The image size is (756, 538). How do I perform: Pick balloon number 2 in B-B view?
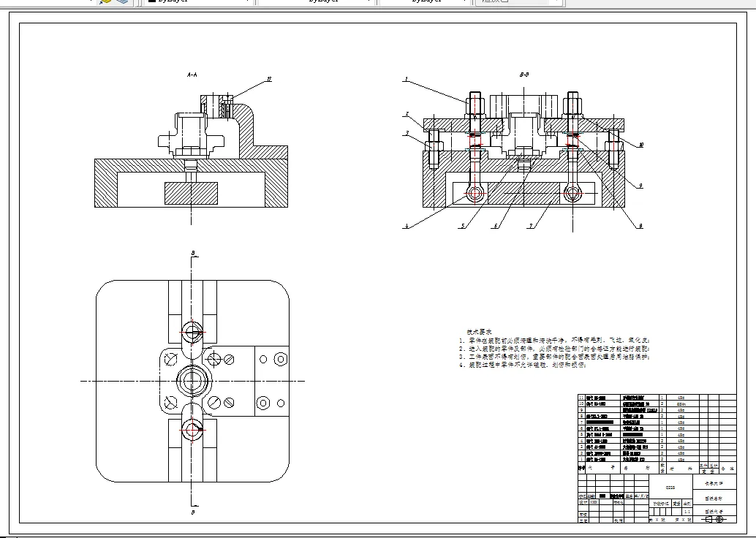tap(407, 114)
